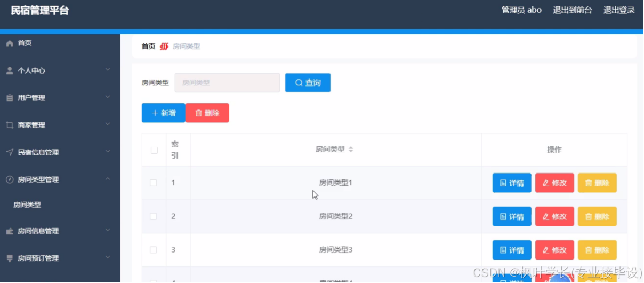Screen dimensions: 644x283
Task: Open the 商家管理 menu label
Action: 31,125
